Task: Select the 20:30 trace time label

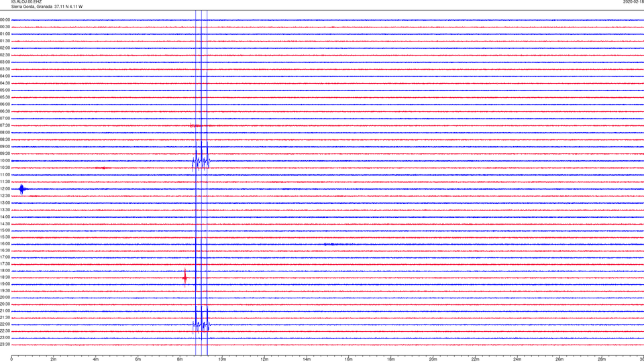Action: tap(5, 304)
